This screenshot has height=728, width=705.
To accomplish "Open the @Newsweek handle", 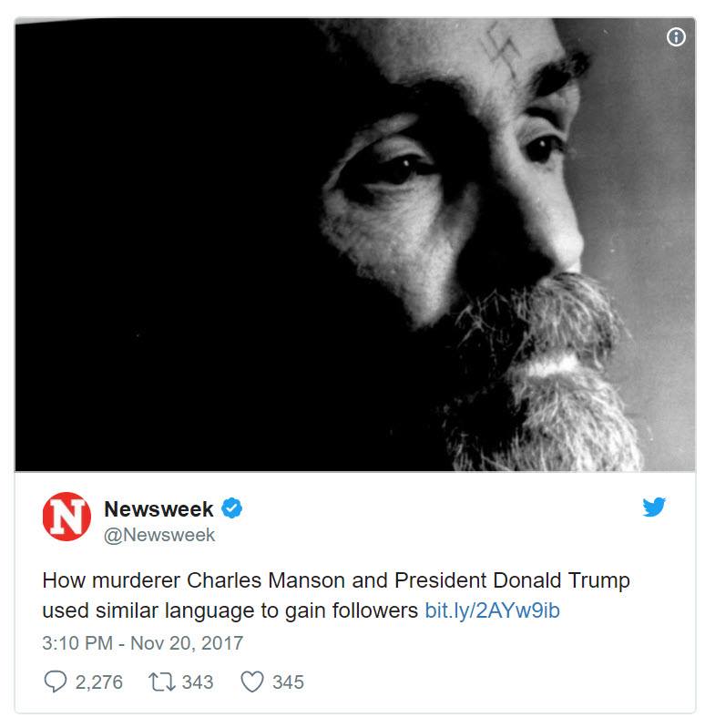I will coord(159,535).
